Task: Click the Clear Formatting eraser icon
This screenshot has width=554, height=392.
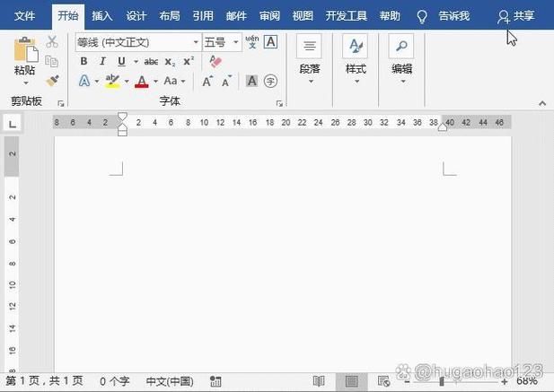Action: tap(215, 61)
